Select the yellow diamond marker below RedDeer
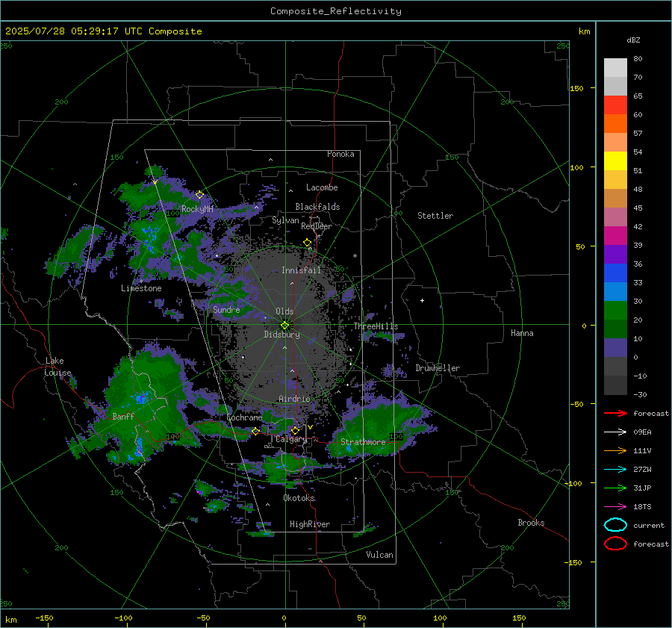The width and height of the screenshot is (672, 628). pyautogui.click(x=307, y=243)
